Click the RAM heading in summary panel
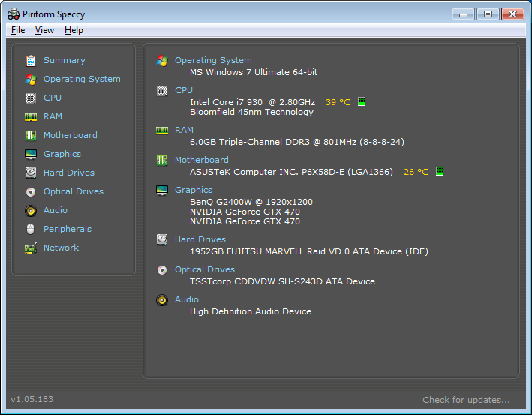The height and width of the screenshot is (415, 532). tap(184, 130)
